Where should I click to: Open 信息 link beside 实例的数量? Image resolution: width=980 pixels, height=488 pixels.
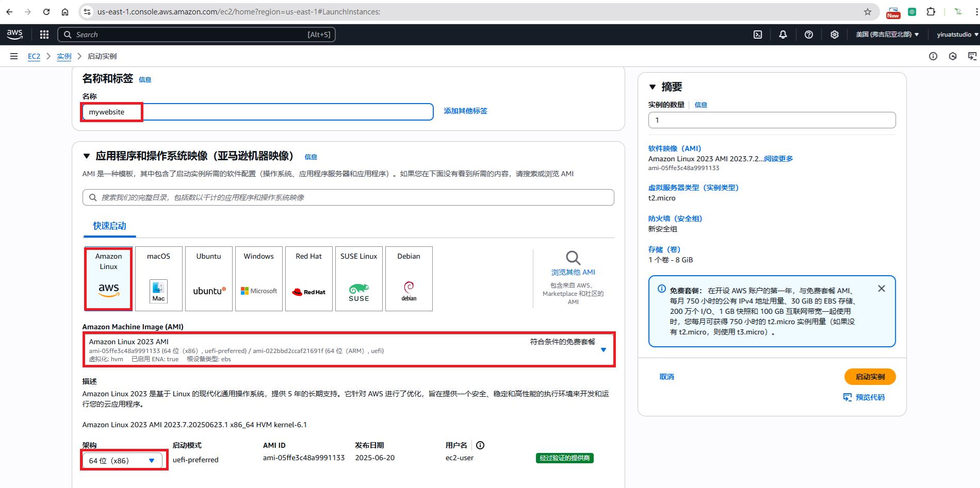701,105
